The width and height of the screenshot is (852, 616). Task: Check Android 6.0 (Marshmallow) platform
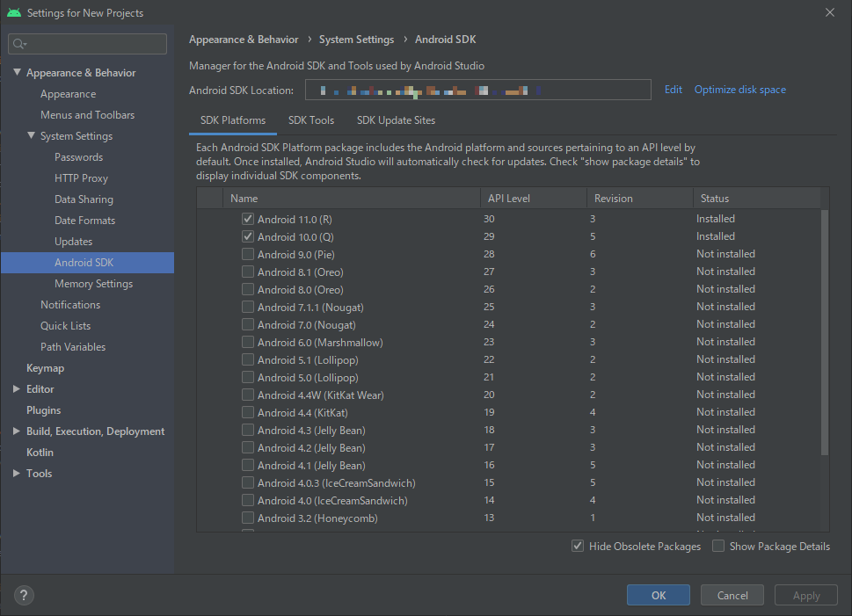[248, 342]
